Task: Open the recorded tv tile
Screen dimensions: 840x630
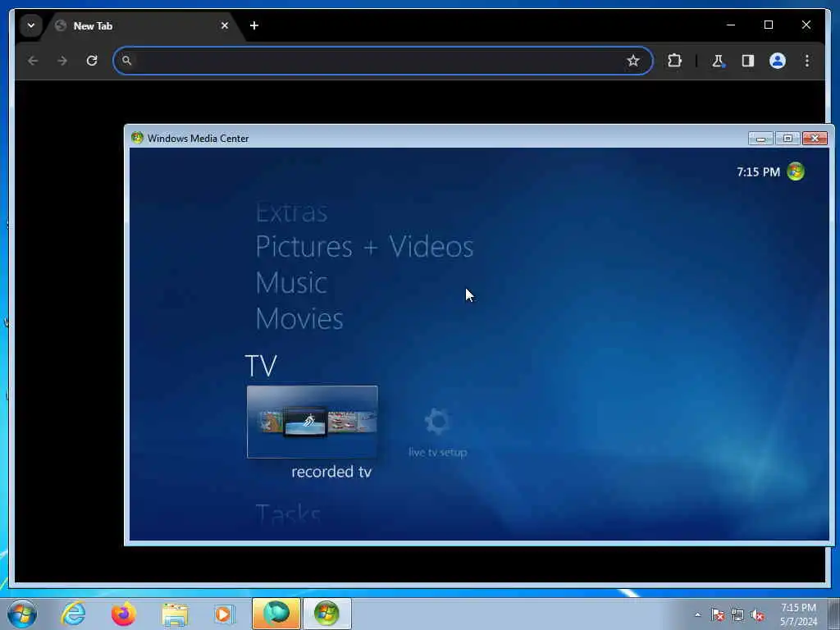Action: point(313,422)
